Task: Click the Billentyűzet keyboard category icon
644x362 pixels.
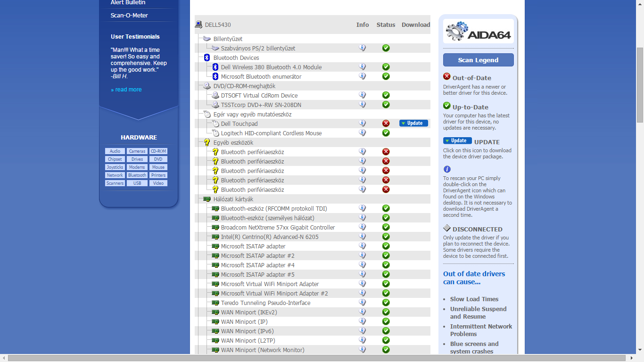Action: [206, 39]
